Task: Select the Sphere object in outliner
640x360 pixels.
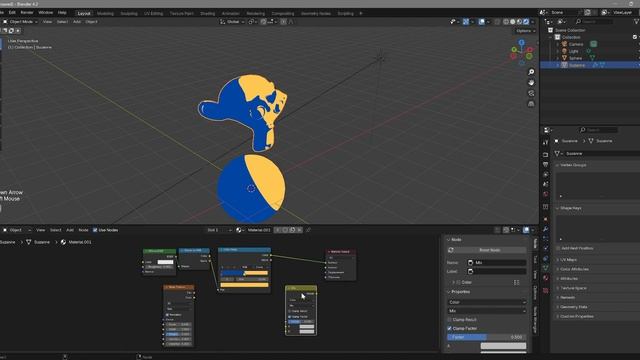Action: (x=576, y=58)
